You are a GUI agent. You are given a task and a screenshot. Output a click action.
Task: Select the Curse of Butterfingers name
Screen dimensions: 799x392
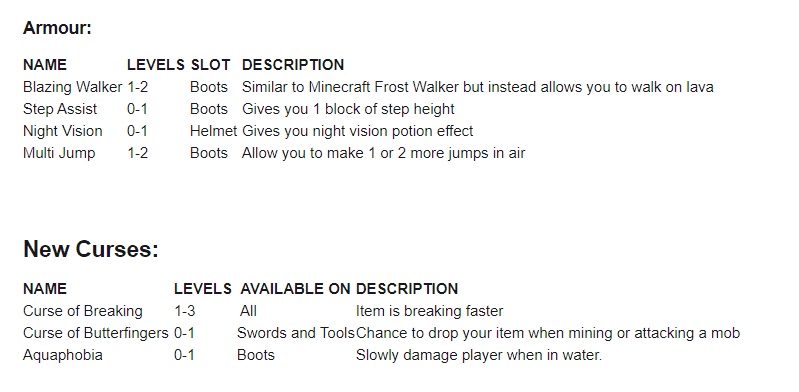(x=95, y=333)
